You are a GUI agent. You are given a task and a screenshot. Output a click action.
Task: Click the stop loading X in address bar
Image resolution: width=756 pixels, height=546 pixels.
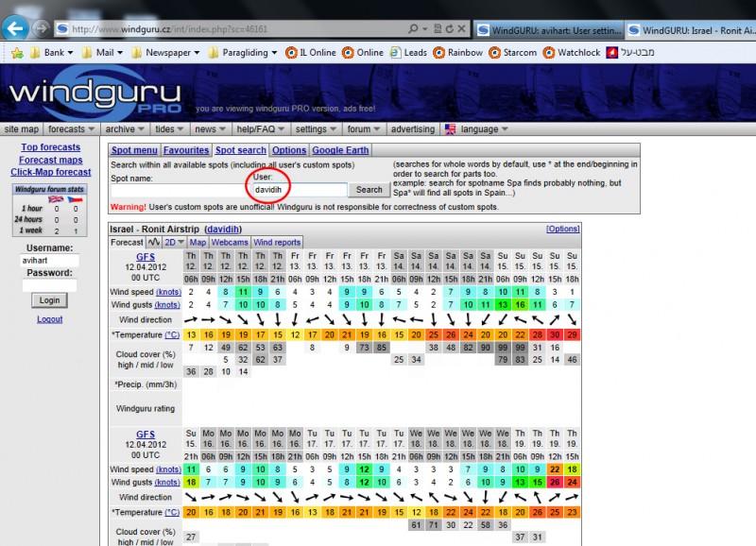[461, 29]
